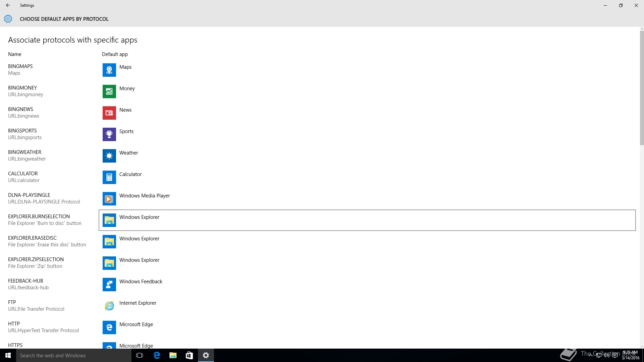Viewport: 644px width, 362px height.
Task: Go back with the back arrow
Action: 8,5
